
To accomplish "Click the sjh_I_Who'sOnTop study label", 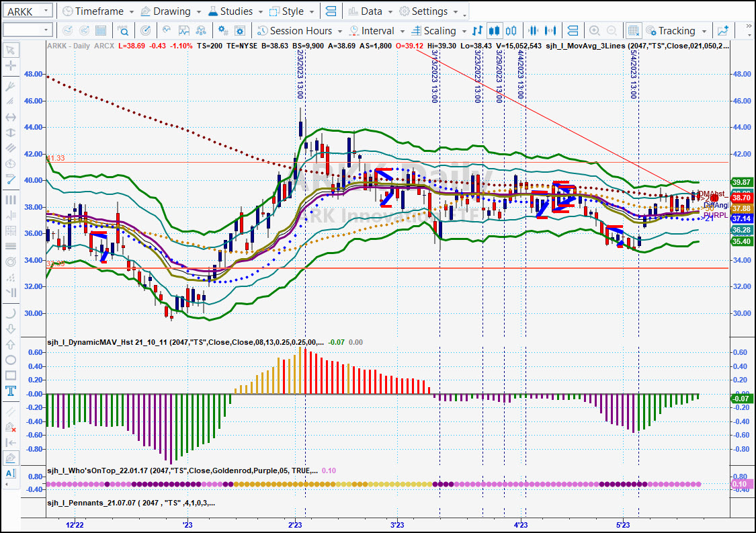I will [182, 470].
